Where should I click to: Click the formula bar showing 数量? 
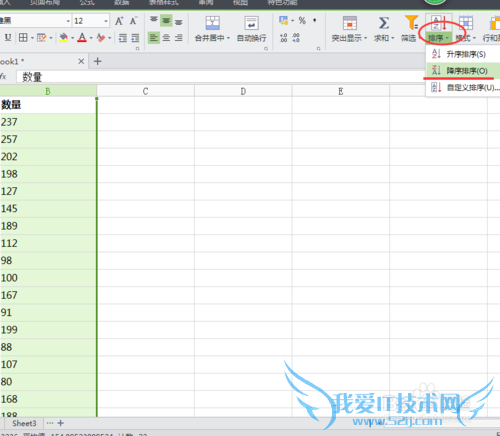pos(220,77)
